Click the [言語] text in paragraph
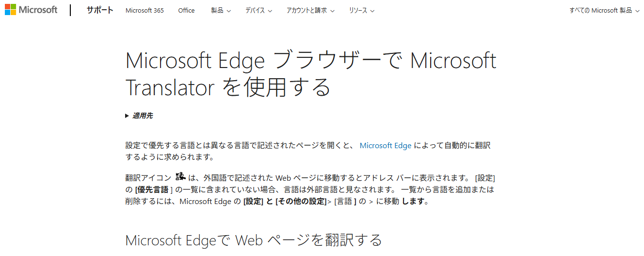The height and width of the screenshot is (256, 644). coord(345,201)
